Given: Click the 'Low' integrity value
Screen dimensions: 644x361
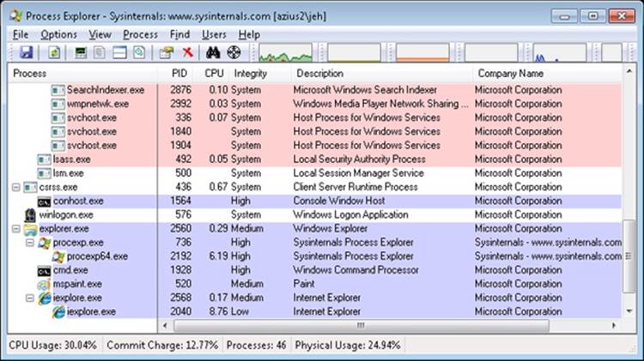Looking at the screenshot, I should click(240, 311).
